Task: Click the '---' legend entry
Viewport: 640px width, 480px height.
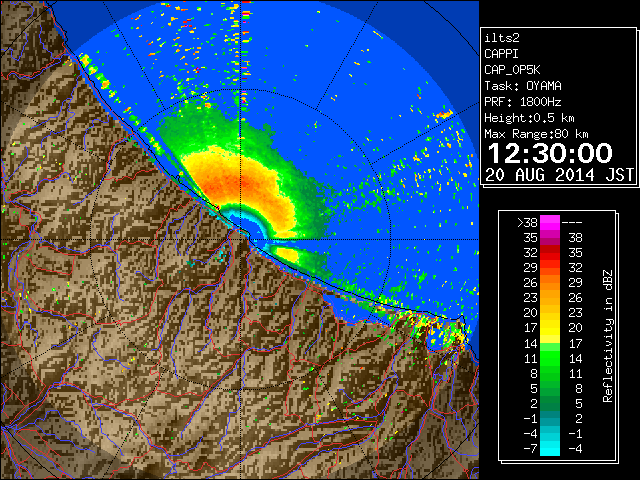Action: pos(572,223)
